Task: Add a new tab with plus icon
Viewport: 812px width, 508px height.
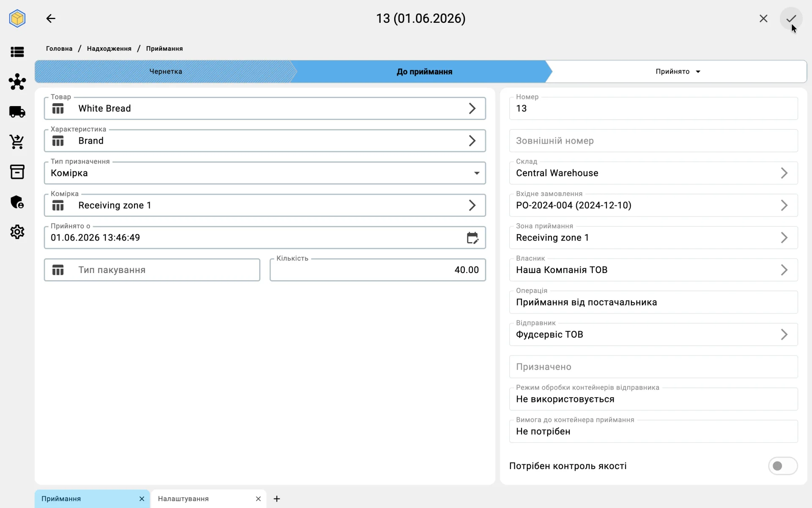Action: (x=277, y=499)
